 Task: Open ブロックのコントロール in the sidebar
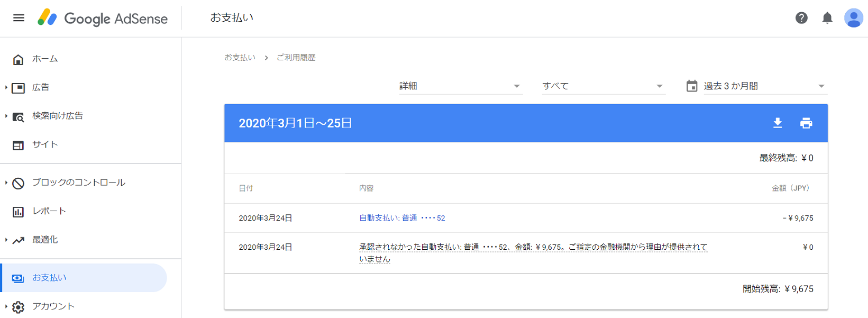78,183
